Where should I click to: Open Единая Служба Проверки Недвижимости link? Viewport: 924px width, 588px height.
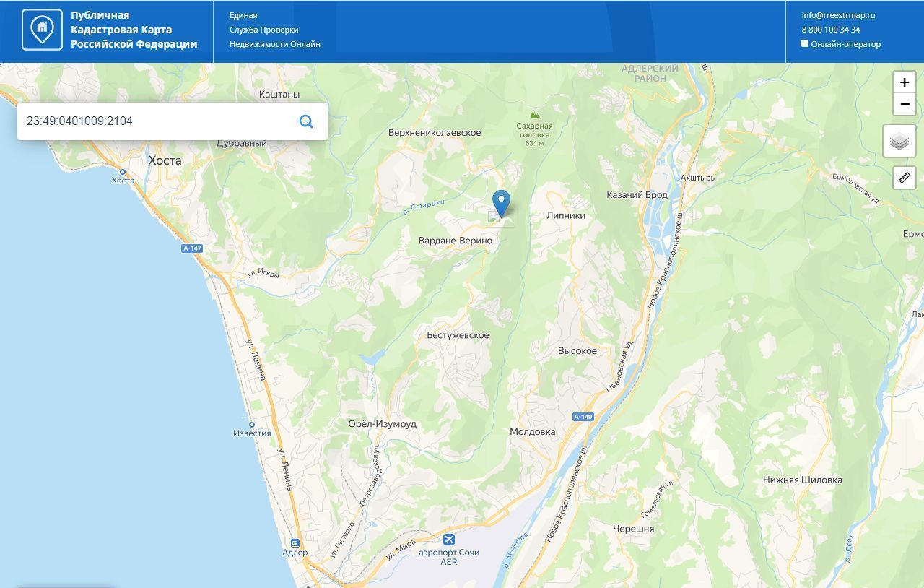click(x=275, y=30)
